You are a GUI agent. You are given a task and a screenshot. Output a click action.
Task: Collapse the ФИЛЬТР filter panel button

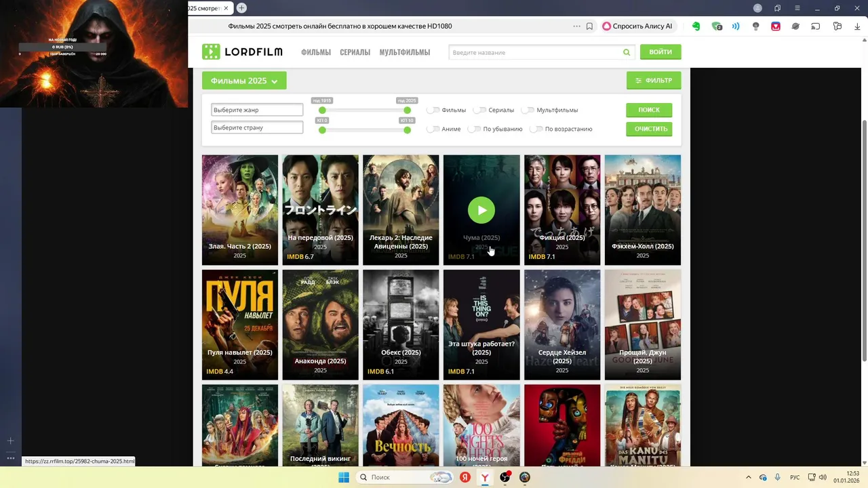654,81
